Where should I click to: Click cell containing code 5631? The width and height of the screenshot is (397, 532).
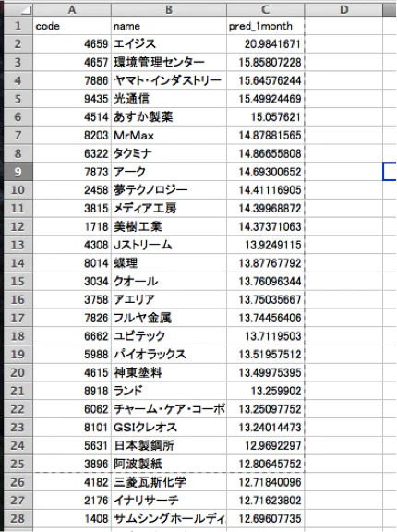[72, 445]
